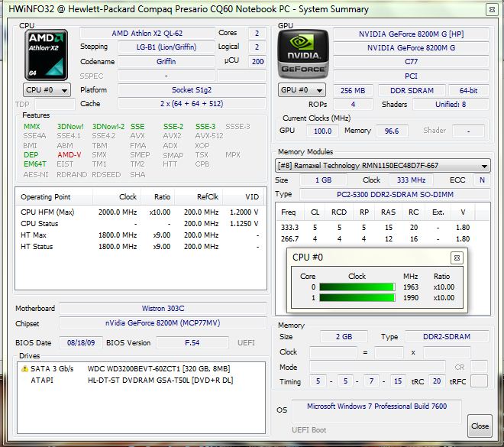Expand the Ramaxel memory module dropdown

tap(383, 166)
